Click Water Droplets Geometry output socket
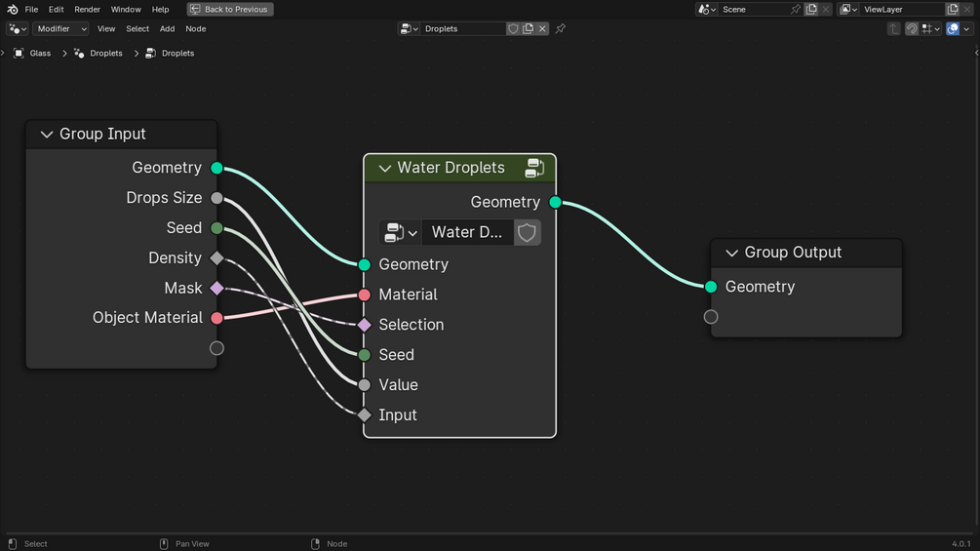 [x=555, y=203]
